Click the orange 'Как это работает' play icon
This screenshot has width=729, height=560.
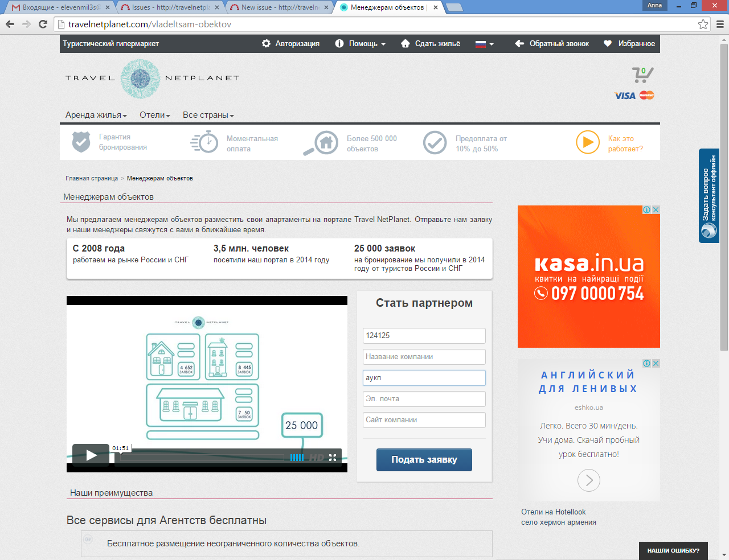(x=587, y=142)
